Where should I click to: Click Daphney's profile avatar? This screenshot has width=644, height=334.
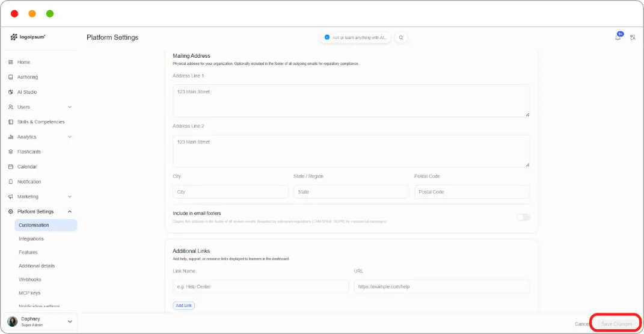click(x=12, y=322)
